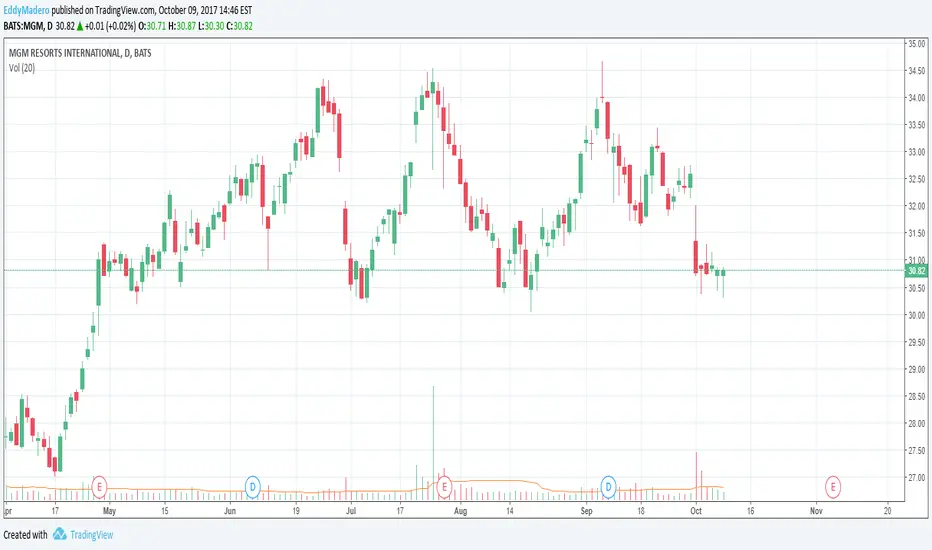Image resolution: width=932 pixels, height=550 pixels.
Task: Click the dividend 'D' marker above the Sep label
Action: pos(608,487)
